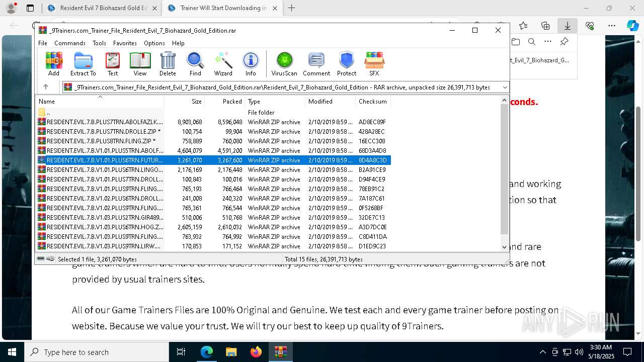Viewport: 644px width, 362px height.
Task: Run VirusScan on the archive
Action: [x=284, y=64]
